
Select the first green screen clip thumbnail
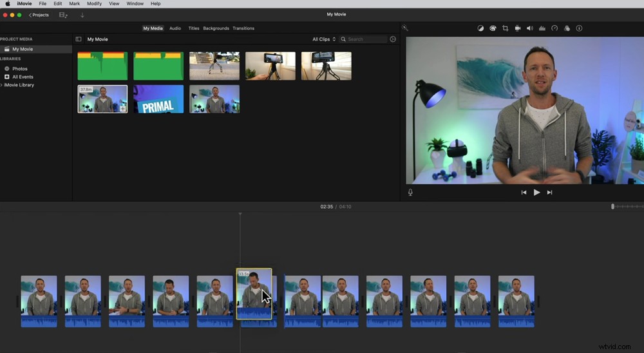[x=102, y=66]
